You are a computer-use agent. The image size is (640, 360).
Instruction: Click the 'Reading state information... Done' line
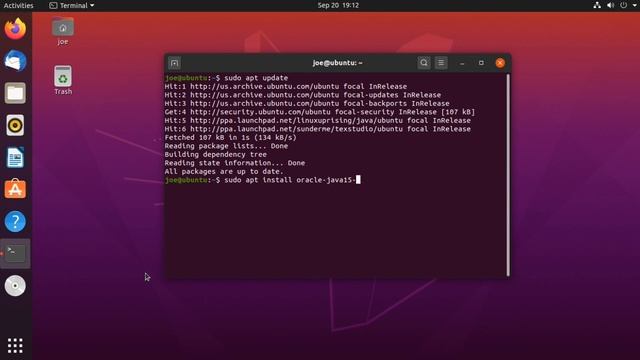235,163
